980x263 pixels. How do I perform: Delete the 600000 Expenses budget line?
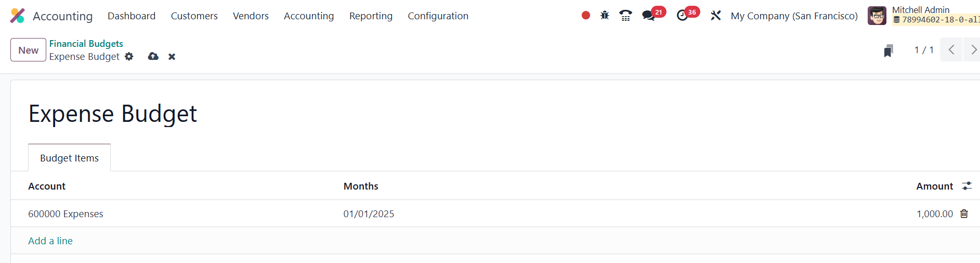point(964,214)
